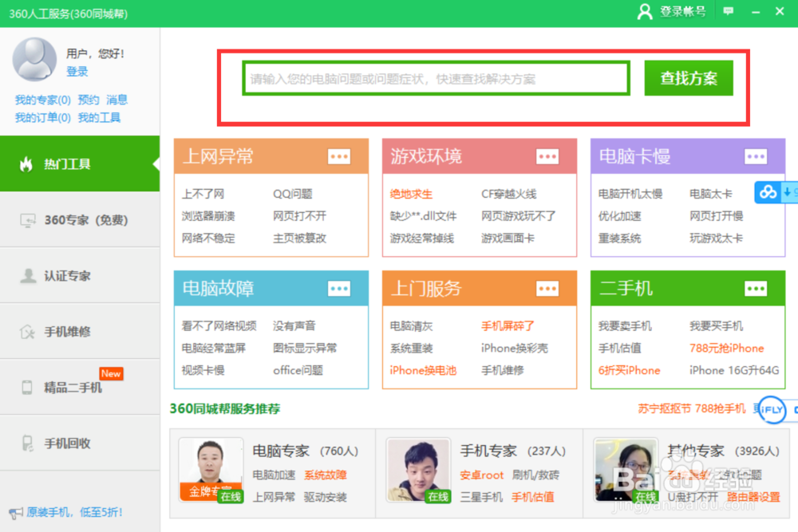798x532 pixels.
Task: Open the 认证专家 sidebar tab
Action: pos(80,276)
